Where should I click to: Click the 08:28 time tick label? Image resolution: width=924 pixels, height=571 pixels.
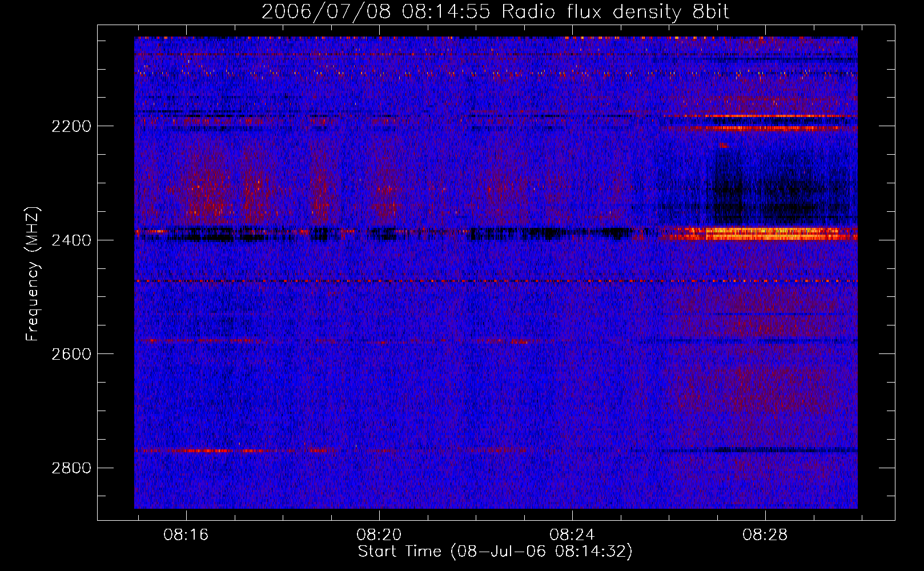[x=765, y=535]
